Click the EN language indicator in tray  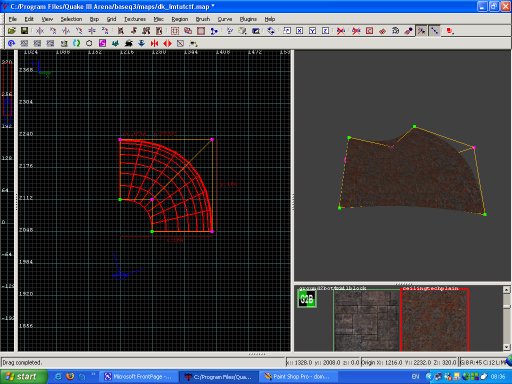pyautogui.click(x=415, y=377)
